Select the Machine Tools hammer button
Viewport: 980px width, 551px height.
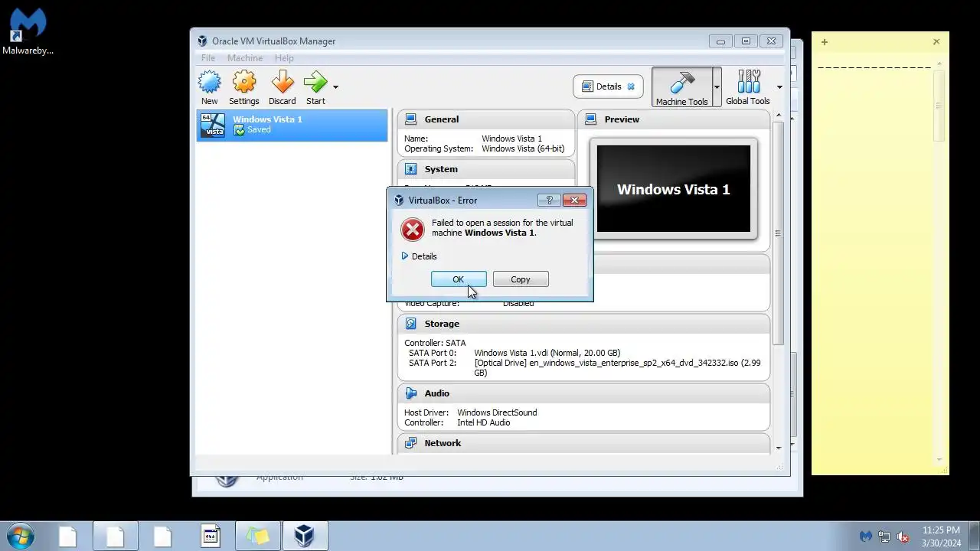681,87
